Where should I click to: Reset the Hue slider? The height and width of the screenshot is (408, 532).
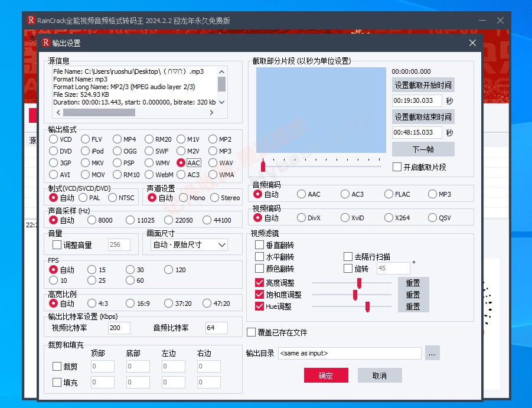[x=413, y=306]
